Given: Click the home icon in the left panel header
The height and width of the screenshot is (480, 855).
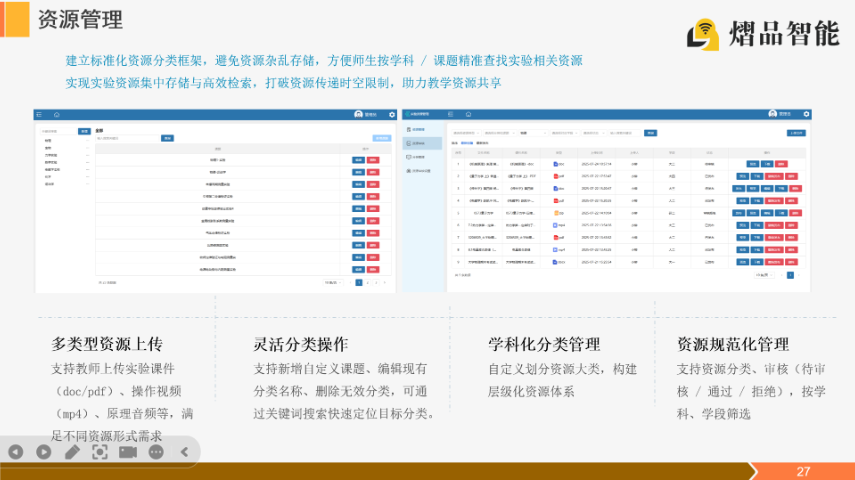Looking at the screenshot, I should point(56,115).
